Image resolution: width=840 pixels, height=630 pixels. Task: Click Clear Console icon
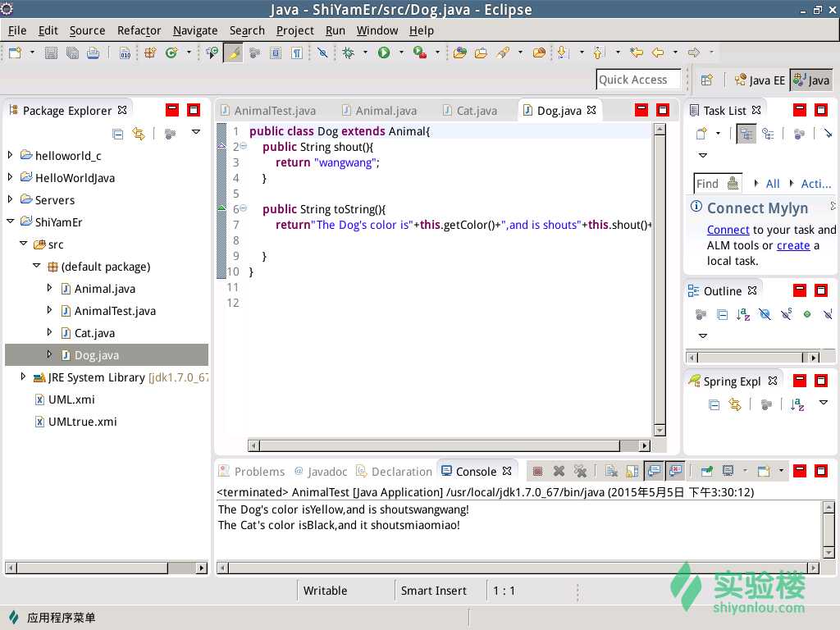611,471
